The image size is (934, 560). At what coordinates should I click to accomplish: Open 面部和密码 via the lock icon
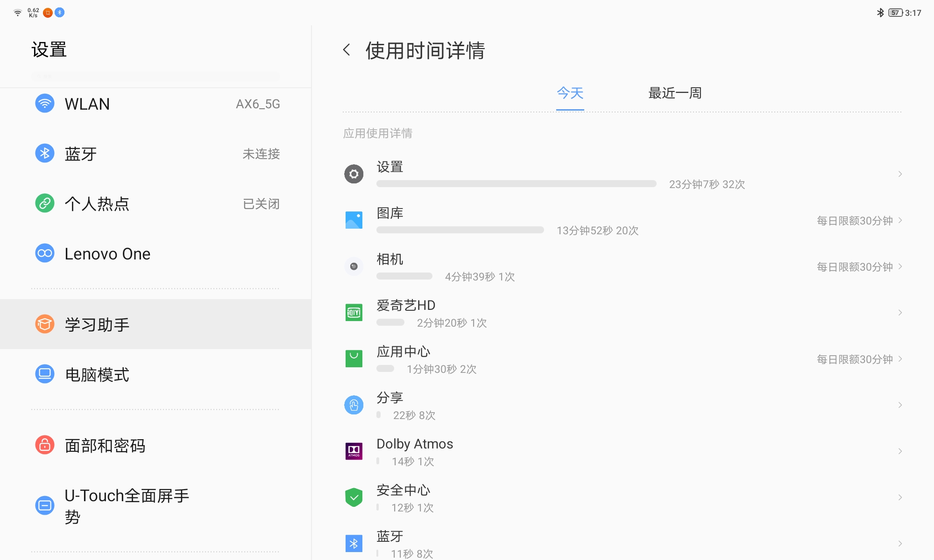click(44, 446)
